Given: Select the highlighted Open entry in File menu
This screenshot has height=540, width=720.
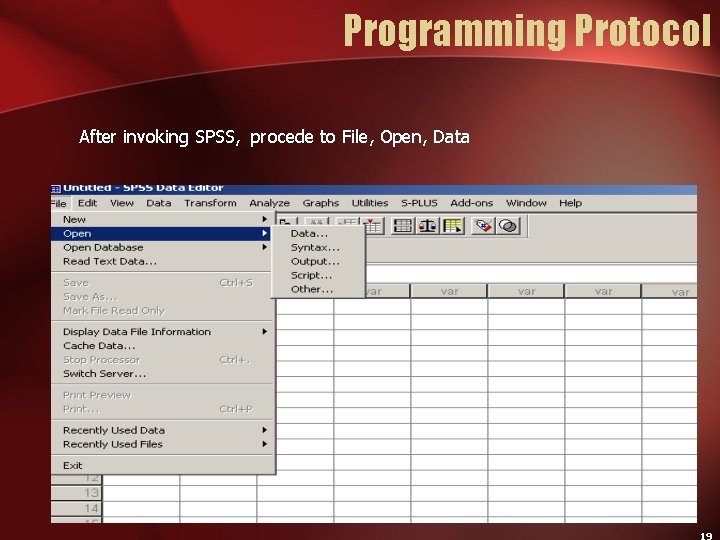Looking at the screenshot, I should coord(163,234).
